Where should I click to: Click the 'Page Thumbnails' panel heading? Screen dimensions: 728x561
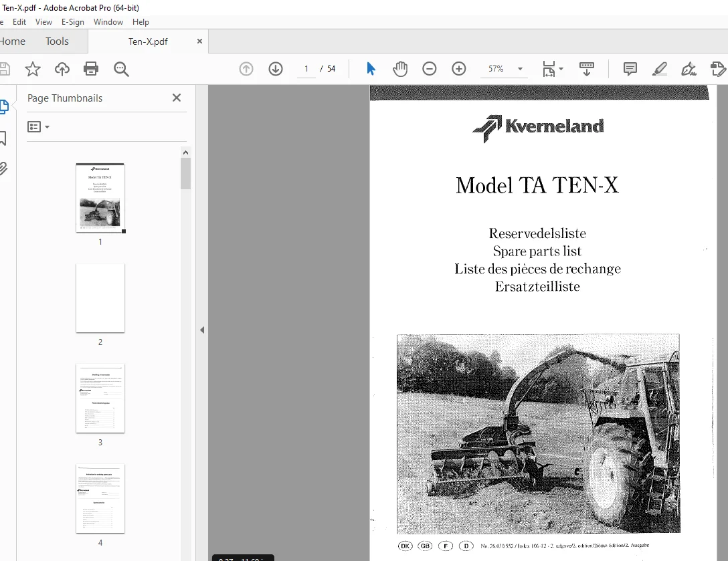tap(65, 98)
